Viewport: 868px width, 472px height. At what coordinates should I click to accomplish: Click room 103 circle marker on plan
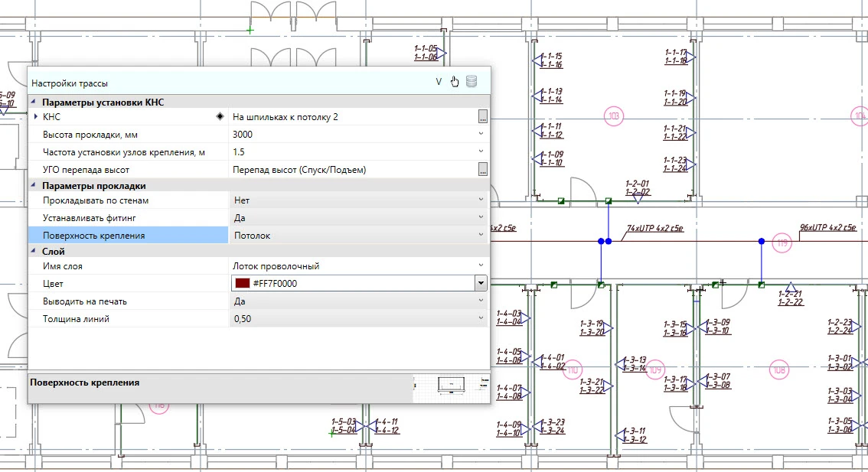[x=613, y=116]
